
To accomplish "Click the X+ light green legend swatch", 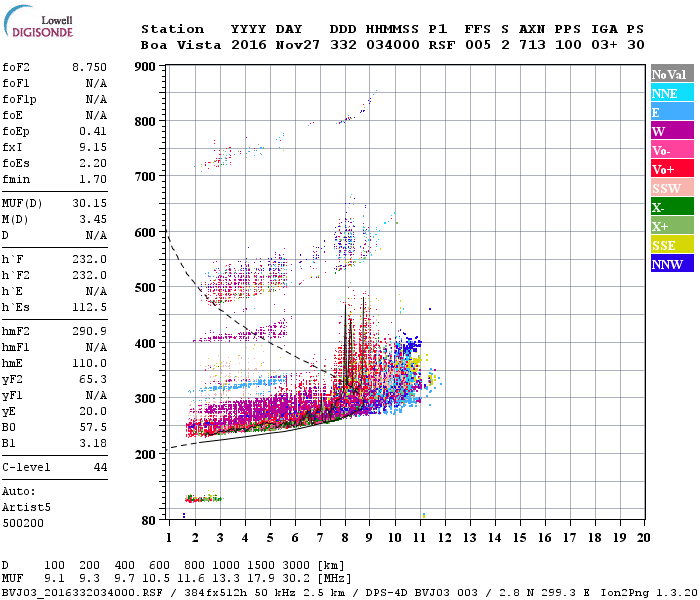I will (672, 226).
